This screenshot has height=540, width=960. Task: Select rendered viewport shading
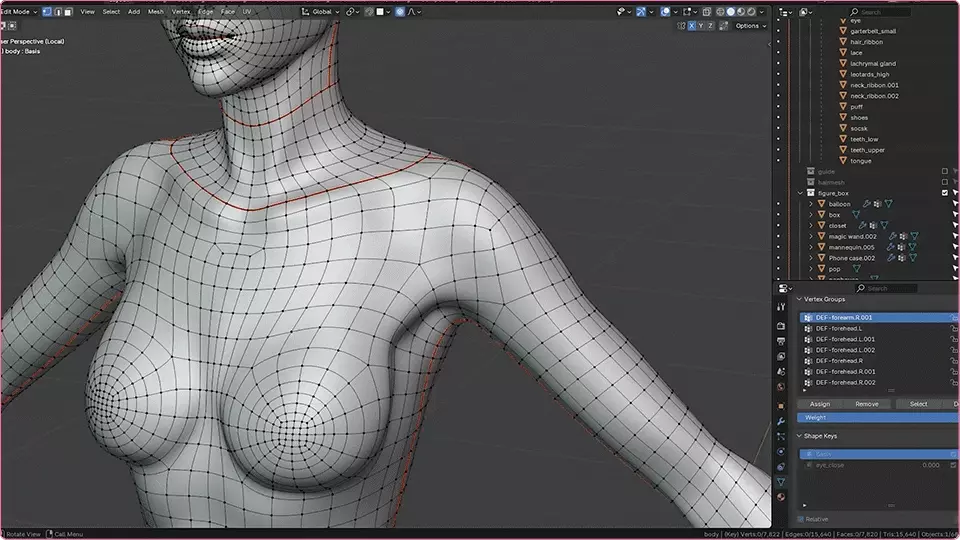click(752, 12)
